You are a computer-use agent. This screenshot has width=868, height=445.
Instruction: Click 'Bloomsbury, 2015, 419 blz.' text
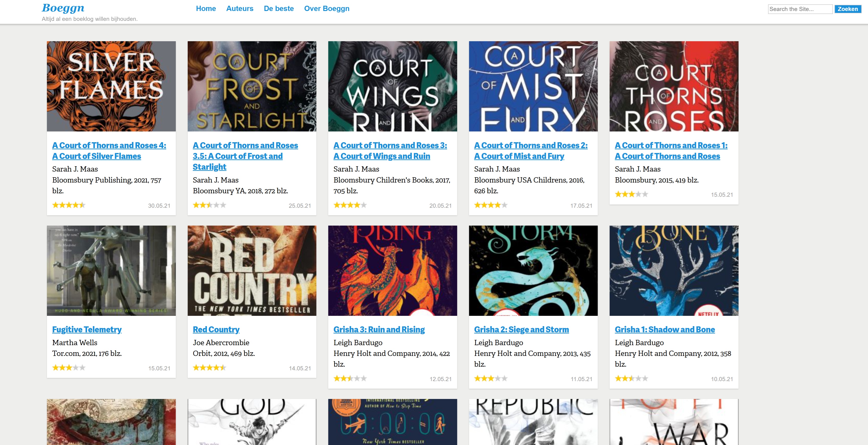(657, 180)
